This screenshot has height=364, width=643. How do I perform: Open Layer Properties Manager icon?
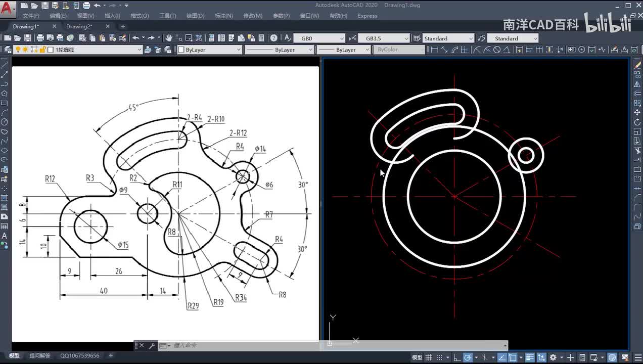pos(8,50)
